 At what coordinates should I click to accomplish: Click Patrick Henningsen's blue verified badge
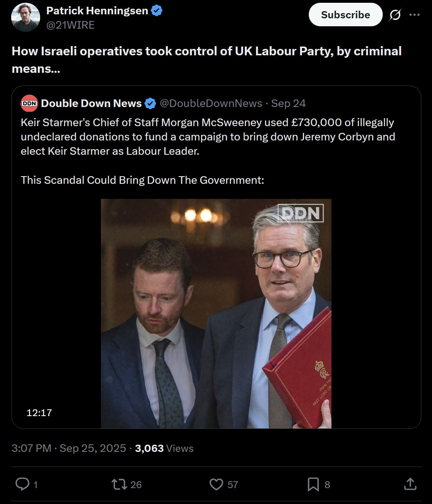coord(157,11)
